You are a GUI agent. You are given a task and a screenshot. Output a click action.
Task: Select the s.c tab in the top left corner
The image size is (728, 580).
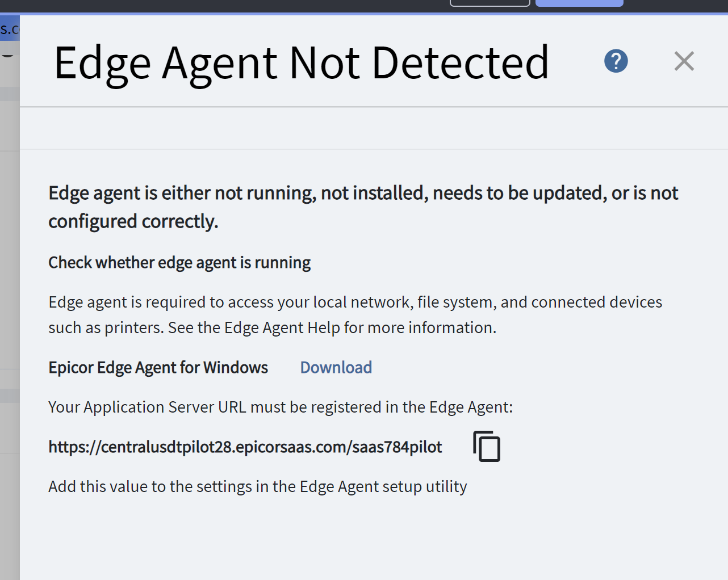point(9,28)
